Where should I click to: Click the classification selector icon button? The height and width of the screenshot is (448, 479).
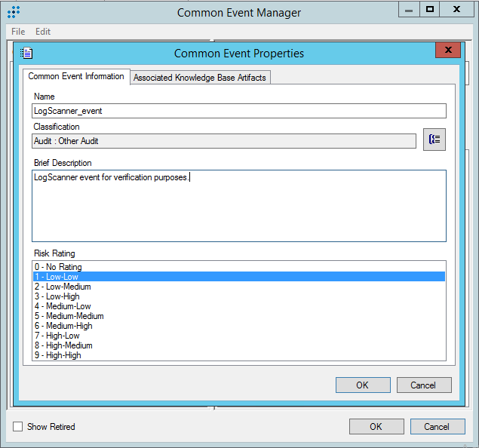click(x=434, y=140)
